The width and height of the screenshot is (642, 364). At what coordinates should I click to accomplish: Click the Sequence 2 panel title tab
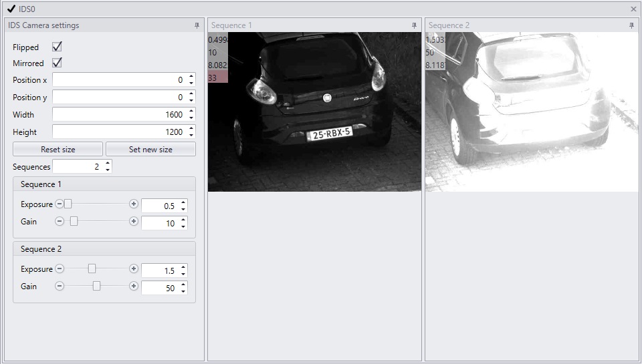pyautogui.click(x=449, y=25)
